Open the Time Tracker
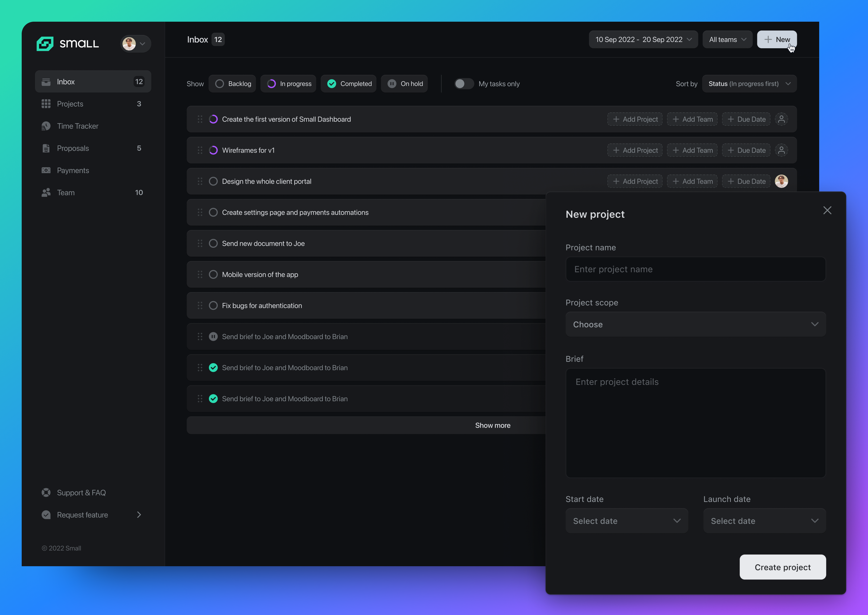Screen dimensions: 868x615 click(x=77, y=126)
